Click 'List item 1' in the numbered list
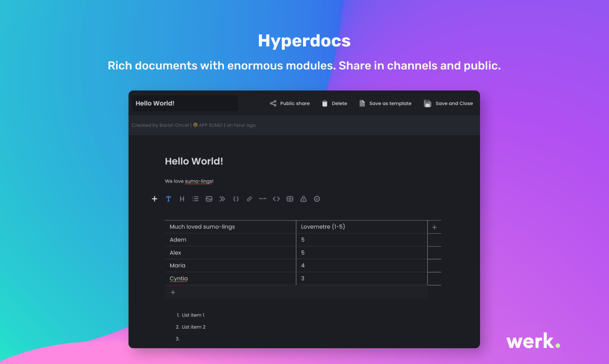The width and height of the screenshot is (609, 364). point(193,315)
